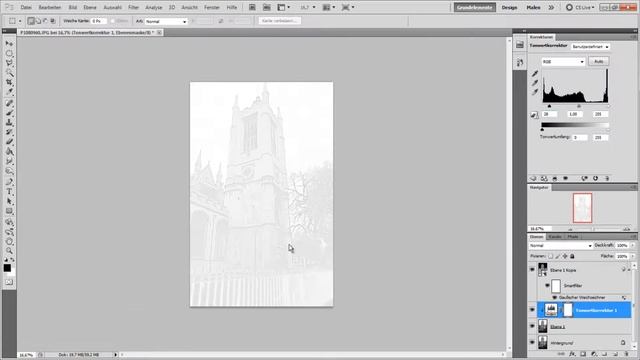Open the levels preset dropdown
The image size is (640, 360).
point(591,47)
